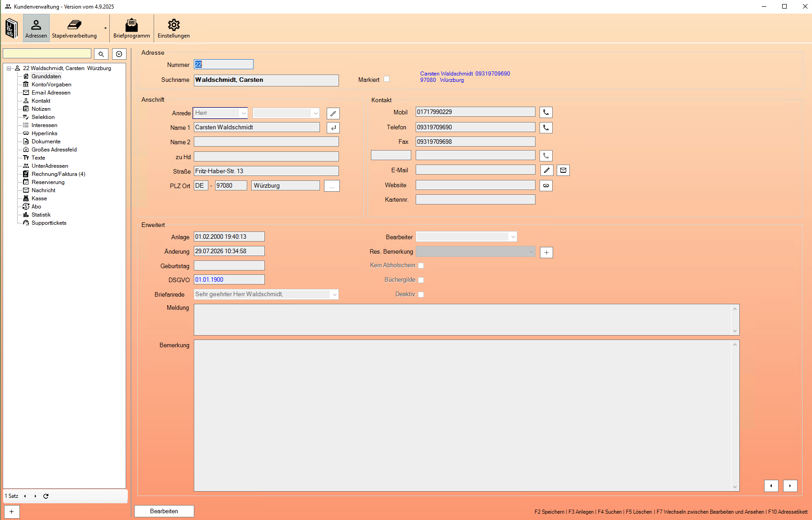Open UnterAdressen tree entry
Viewport: 812px width, 520px height.
[50, 166]
